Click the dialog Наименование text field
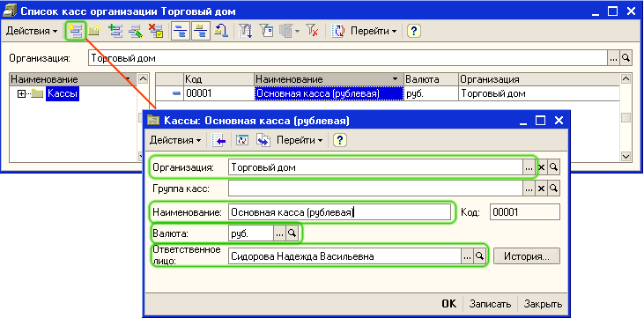The image size is (644, 318). [340, 212]
